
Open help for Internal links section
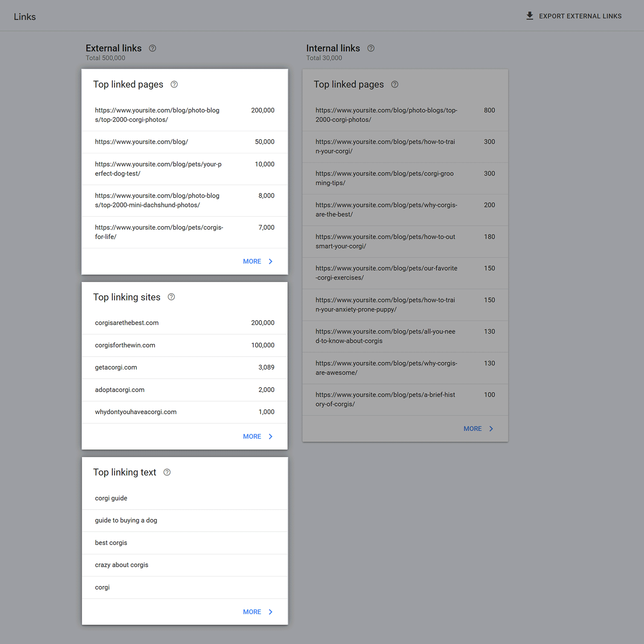[371, 48]
